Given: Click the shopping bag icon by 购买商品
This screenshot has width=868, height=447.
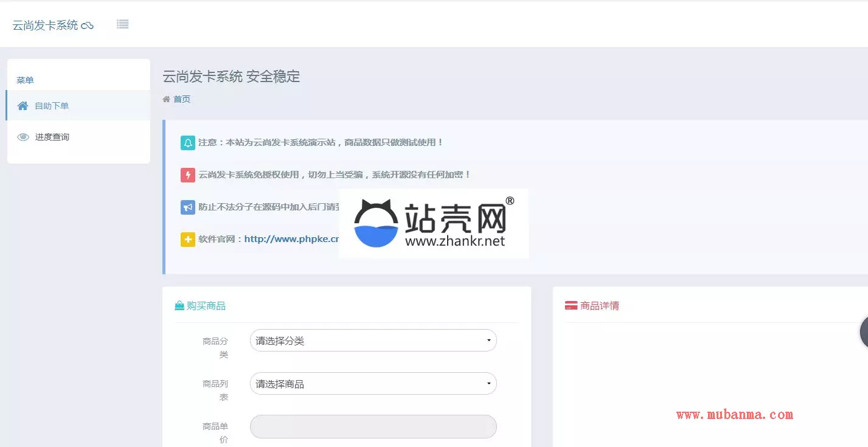Looking at the screenshot, I should (x=179, y=306).
